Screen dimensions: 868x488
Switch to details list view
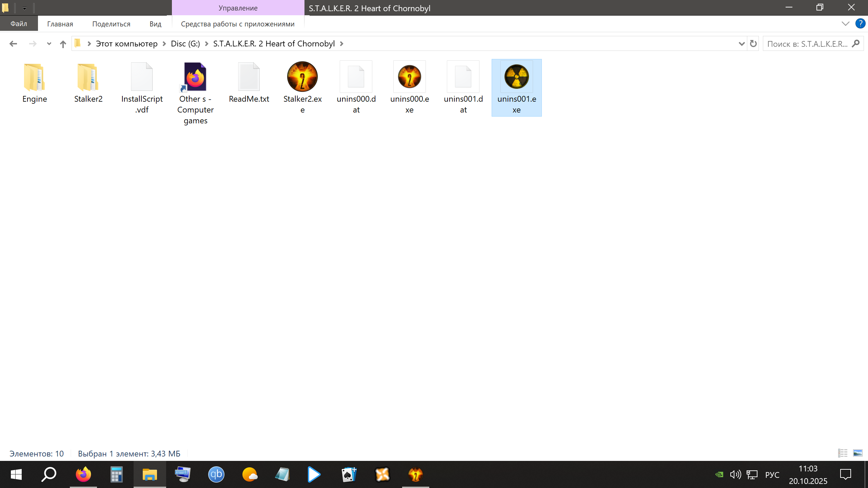pos(843,453)
